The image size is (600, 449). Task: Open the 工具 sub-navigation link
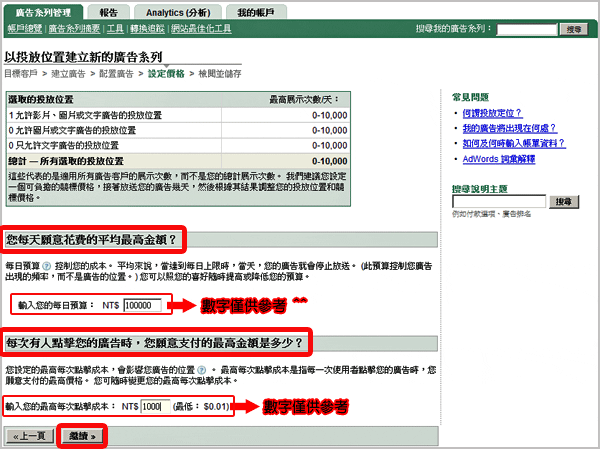[x=115, y=28]
